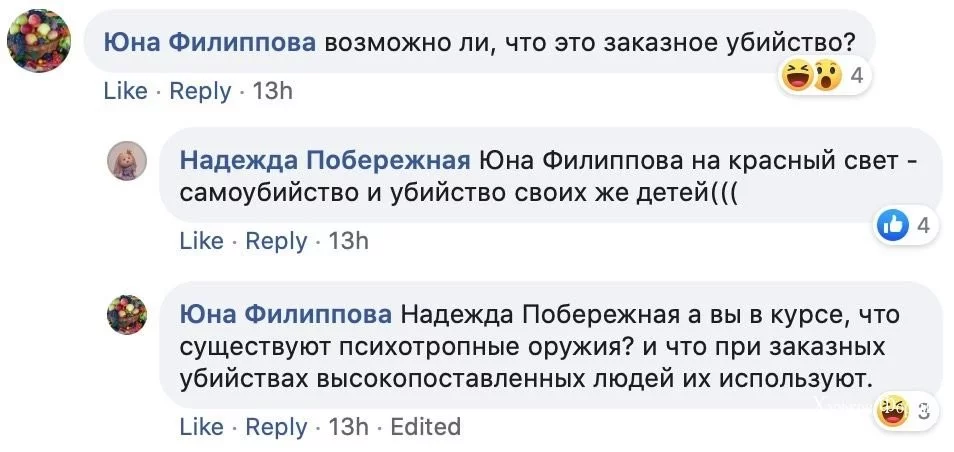This screenshot has height=452, width=954.
Task: Click the wow reaction emoji on first comment
Action: coord(826,76)
